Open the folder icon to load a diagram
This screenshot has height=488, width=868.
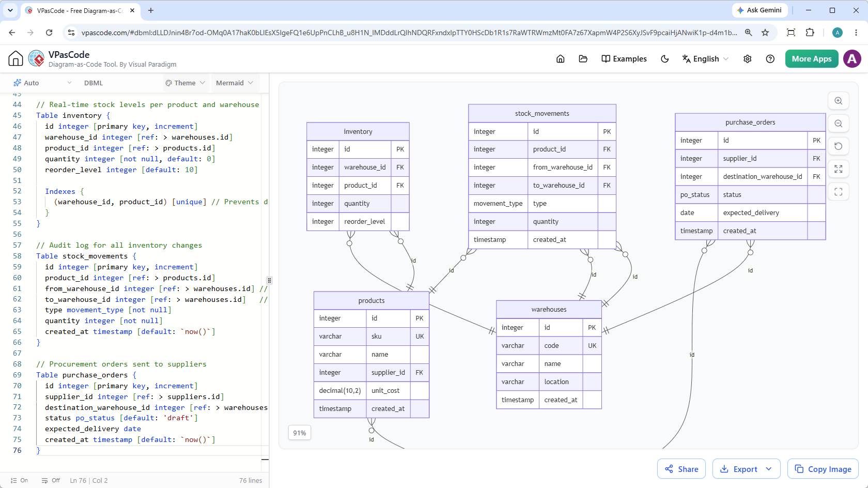point(583,59)
